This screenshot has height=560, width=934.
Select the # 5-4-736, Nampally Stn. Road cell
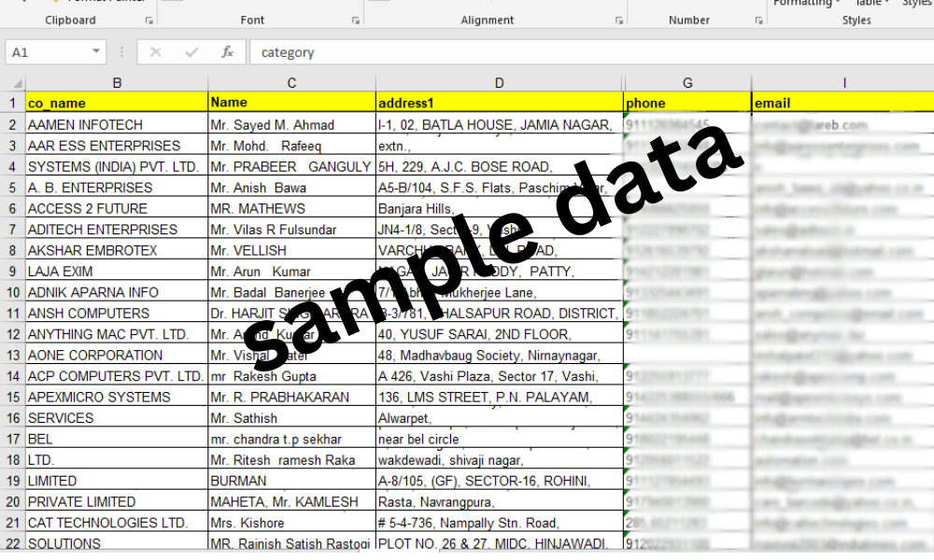click(499, 523)
